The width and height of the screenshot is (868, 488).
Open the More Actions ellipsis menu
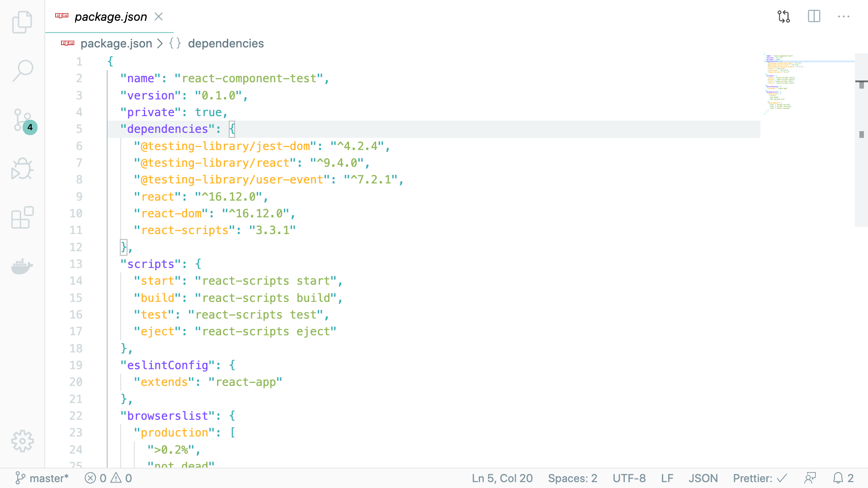pyautogui.click(x=844, y=17)
